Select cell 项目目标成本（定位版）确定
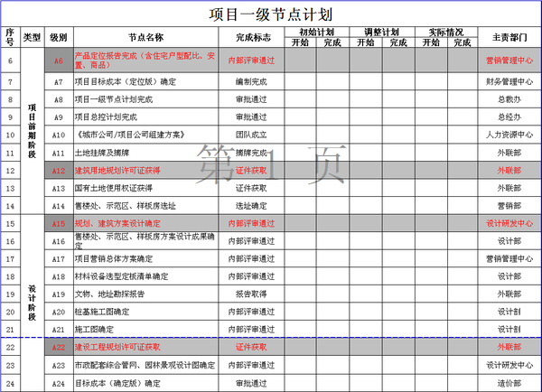 click(145, 82)
